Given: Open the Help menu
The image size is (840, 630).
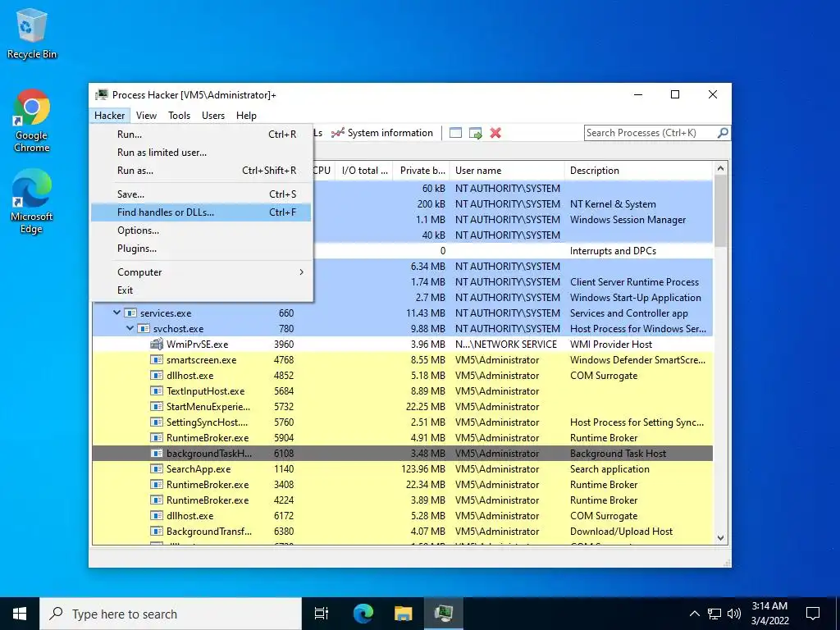Looking at the screenshot, I should click(246, 115).
